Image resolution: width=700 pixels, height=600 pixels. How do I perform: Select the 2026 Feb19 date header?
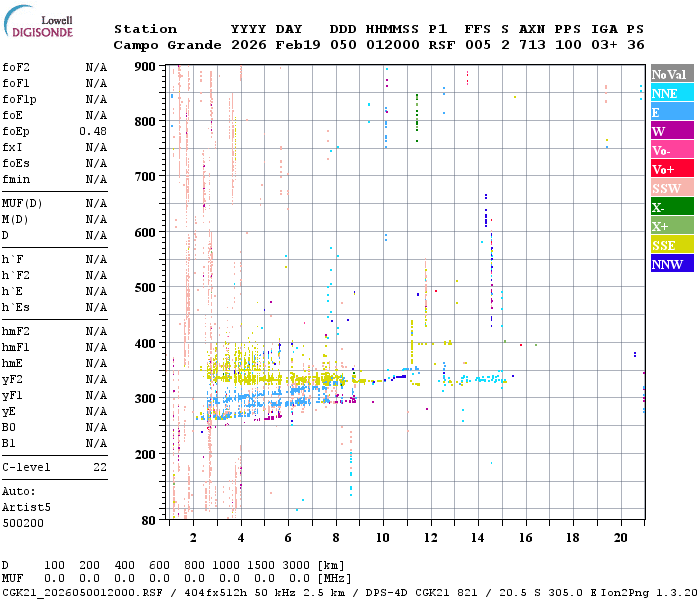pos(271,45)
